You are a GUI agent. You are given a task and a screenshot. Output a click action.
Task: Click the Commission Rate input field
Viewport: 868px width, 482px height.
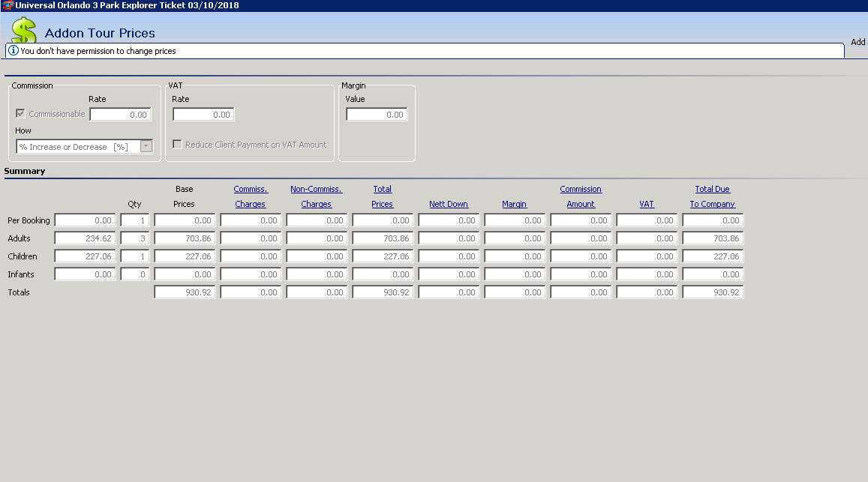[x=120, y=115]
